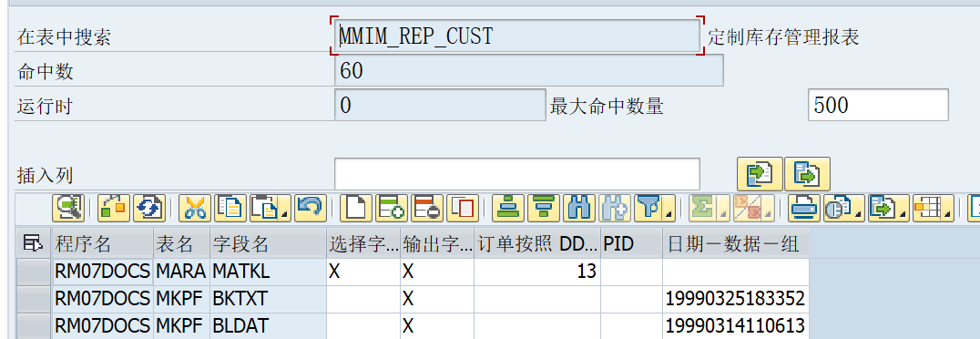Duplicate the row using copy-row icon

463,209
